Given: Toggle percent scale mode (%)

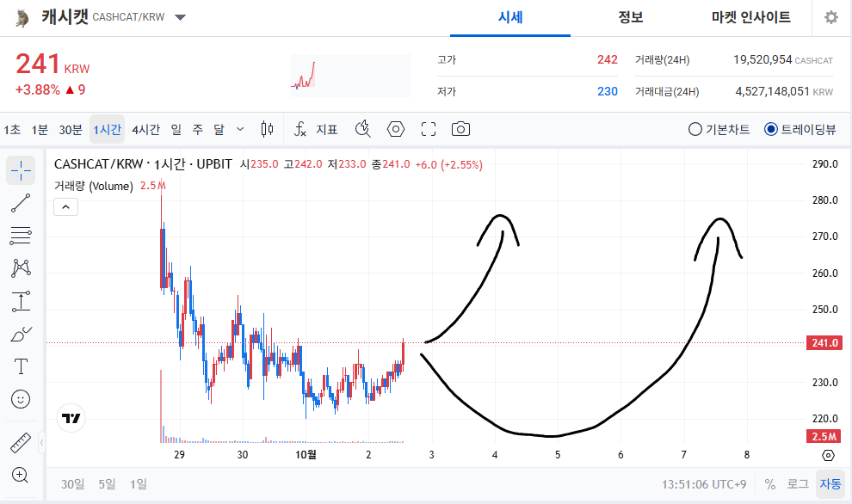Looking at the screenshot, I should (x=770, y=484).
